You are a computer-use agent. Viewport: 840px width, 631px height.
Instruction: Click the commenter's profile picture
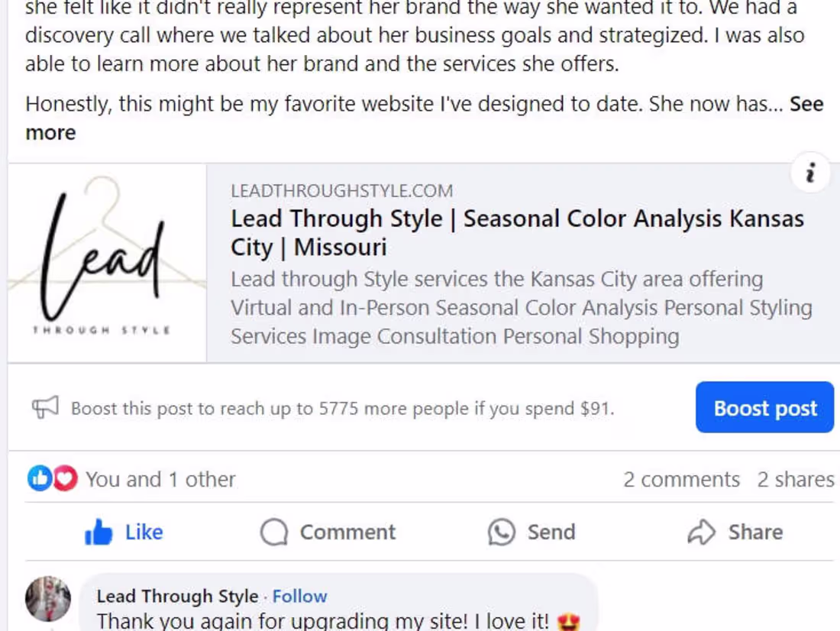click(47, 600)
